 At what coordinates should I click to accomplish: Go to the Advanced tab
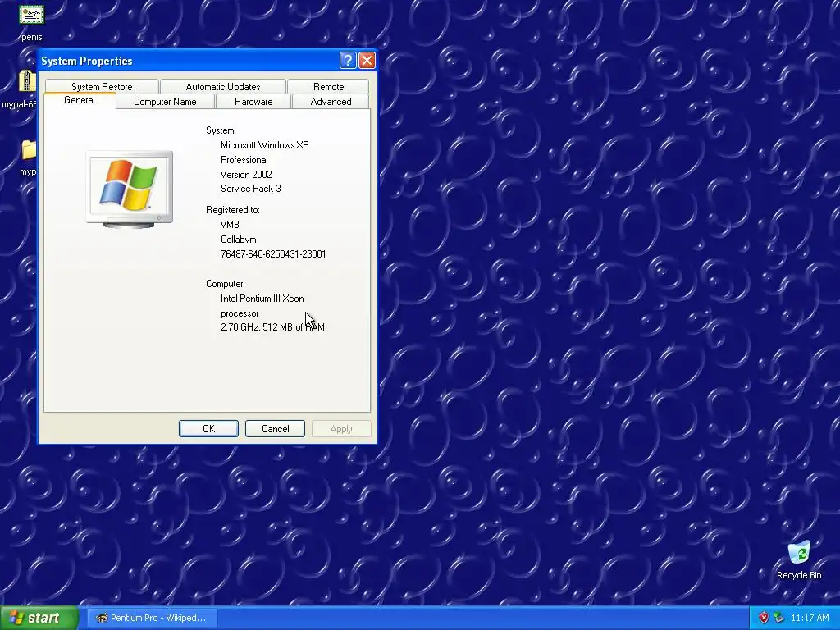point(331,101)
